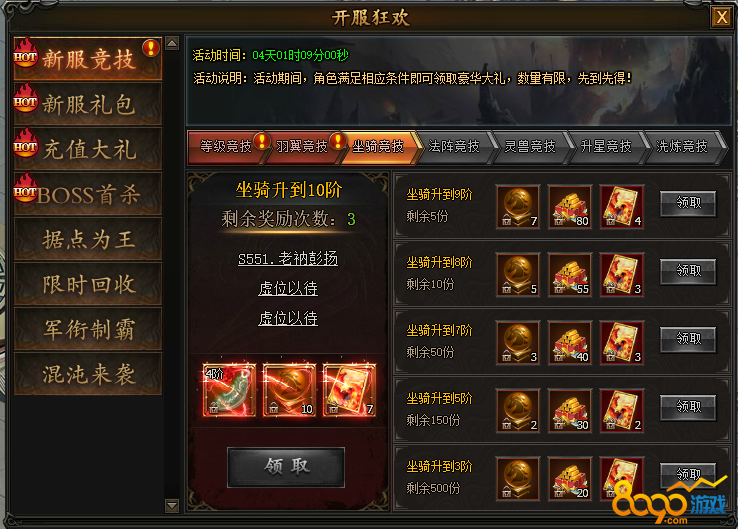Click the mount orb icon in 坐骑升到8阶 row
The height and width of the screenshot is (529, 738).
click(x=518, y=275)
